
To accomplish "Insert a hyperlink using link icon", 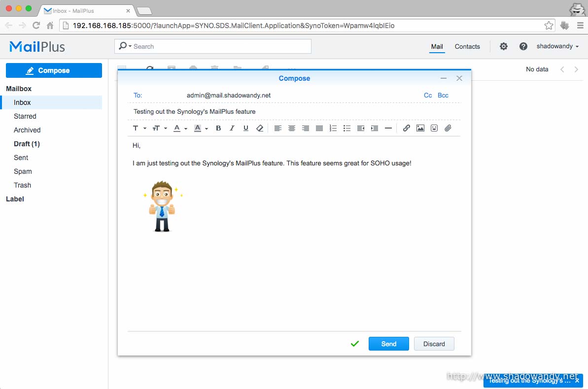I will [x=406, y=128].
